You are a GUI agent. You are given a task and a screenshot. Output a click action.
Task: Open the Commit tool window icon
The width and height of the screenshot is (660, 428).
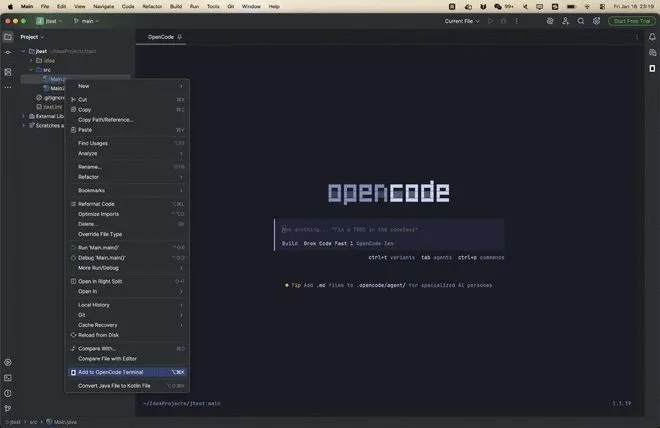[x=8, y=53]
